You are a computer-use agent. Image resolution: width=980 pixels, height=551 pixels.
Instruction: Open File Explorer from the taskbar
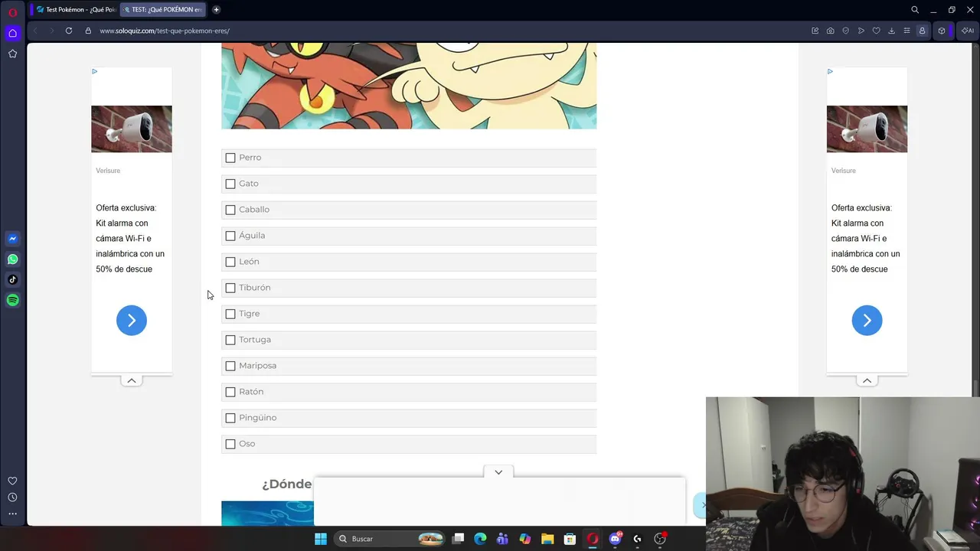point(547,539)
